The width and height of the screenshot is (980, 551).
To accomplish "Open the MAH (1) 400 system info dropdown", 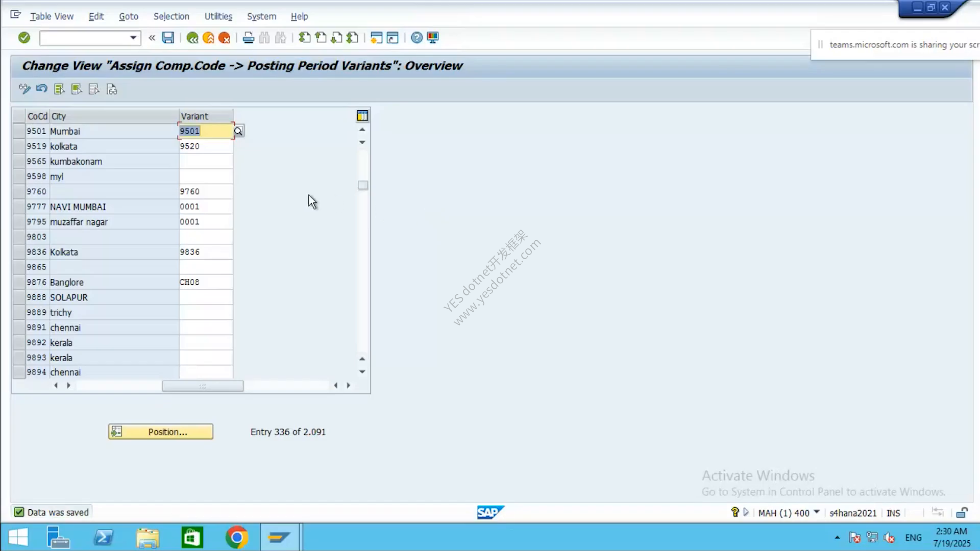I will [x=817, y=512].
